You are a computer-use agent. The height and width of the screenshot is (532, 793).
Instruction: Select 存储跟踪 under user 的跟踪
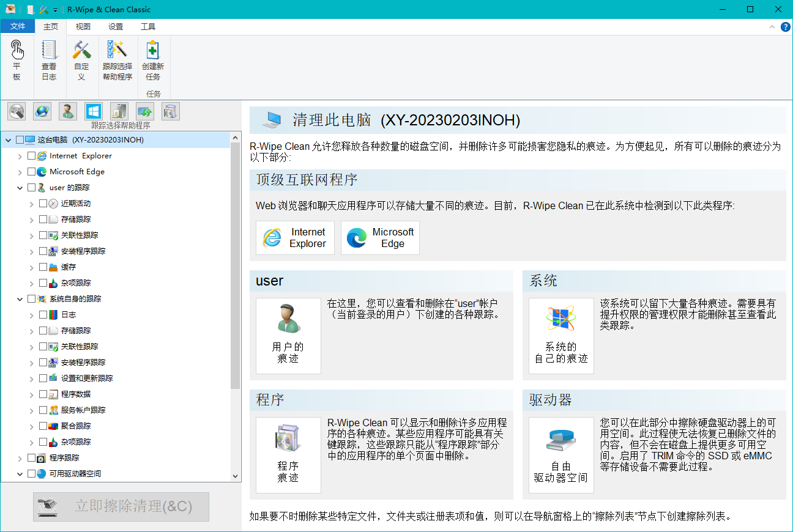76,220
